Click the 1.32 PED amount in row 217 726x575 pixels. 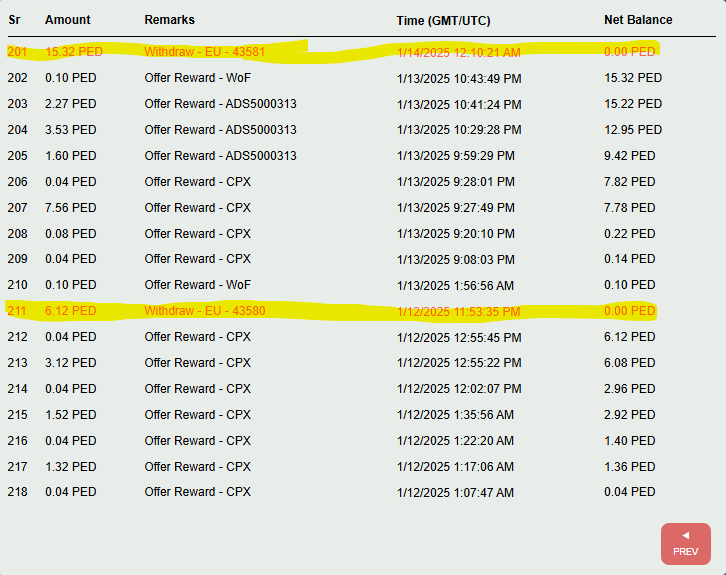[70, 466]
